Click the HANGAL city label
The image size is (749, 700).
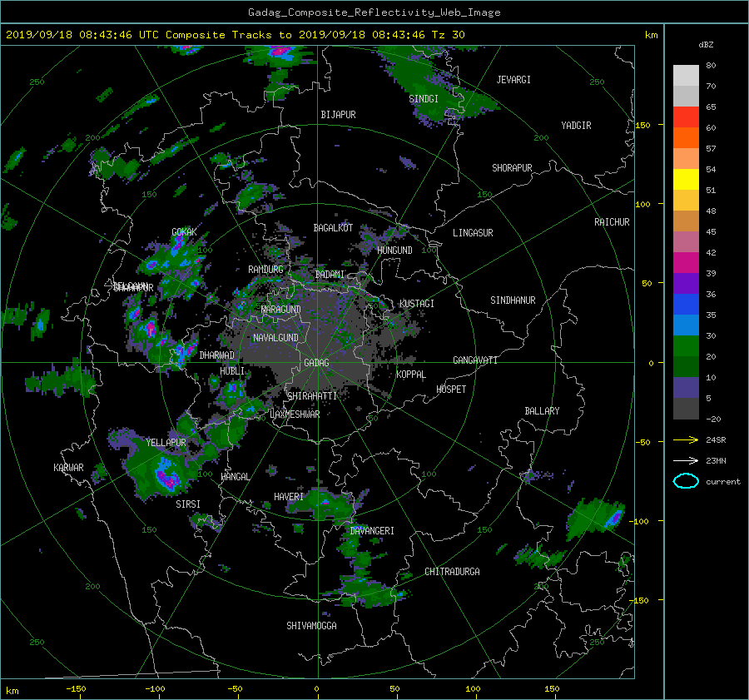click(235, 477)
